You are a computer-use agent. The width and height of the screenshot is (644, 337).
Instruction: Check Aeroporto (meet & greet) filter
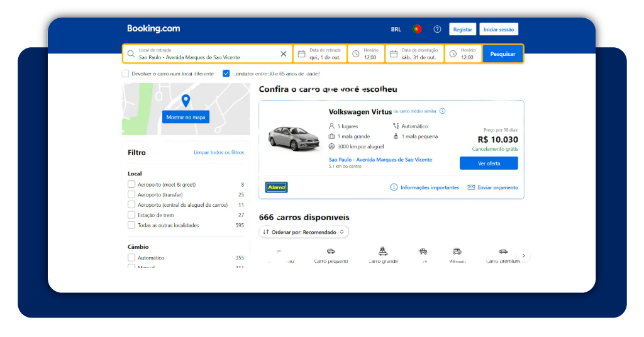(131, 184)
